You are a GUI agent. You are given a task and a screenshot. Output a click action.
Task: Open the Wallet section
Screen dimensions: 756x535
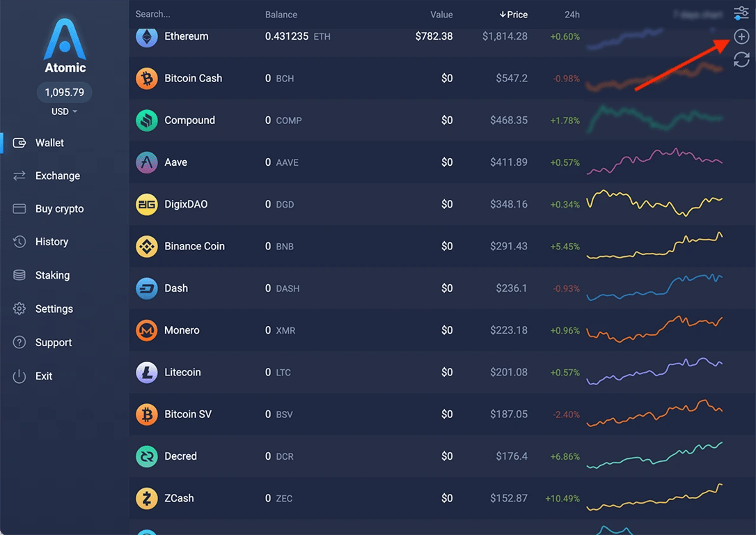point(49,143)
